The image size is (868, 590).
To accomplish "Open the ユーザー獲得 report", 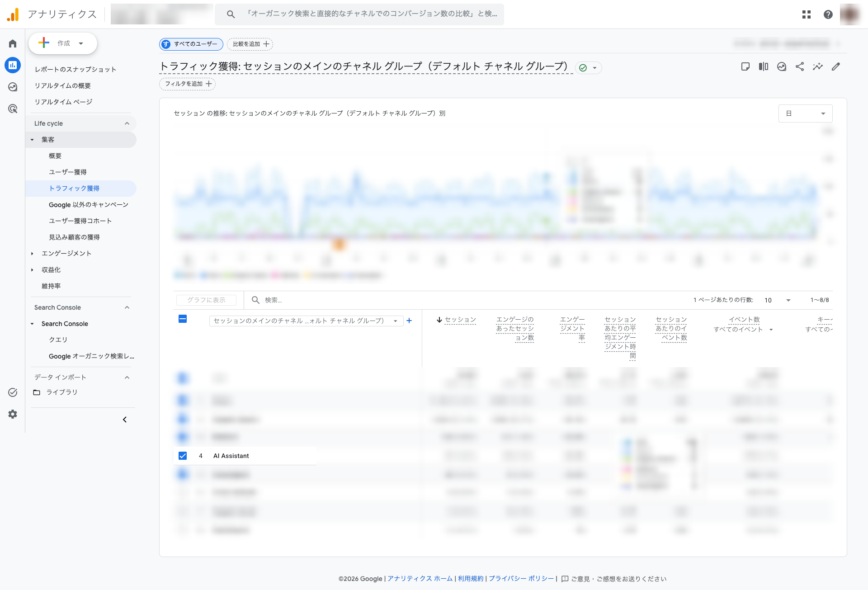I will pyautogui.click(x=68, y=172).
